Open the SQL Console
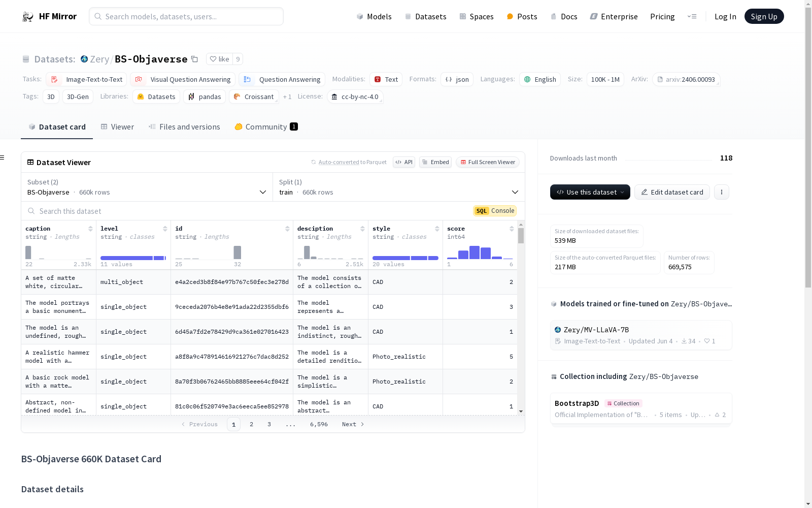This screenshot has width=812, height=508. tap(495, 211)
